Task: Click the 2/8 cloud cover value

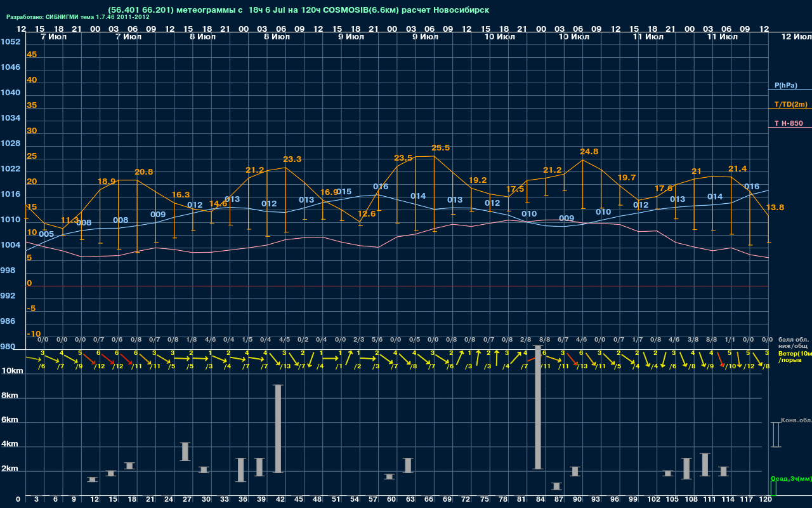Action: coord(526,340)
